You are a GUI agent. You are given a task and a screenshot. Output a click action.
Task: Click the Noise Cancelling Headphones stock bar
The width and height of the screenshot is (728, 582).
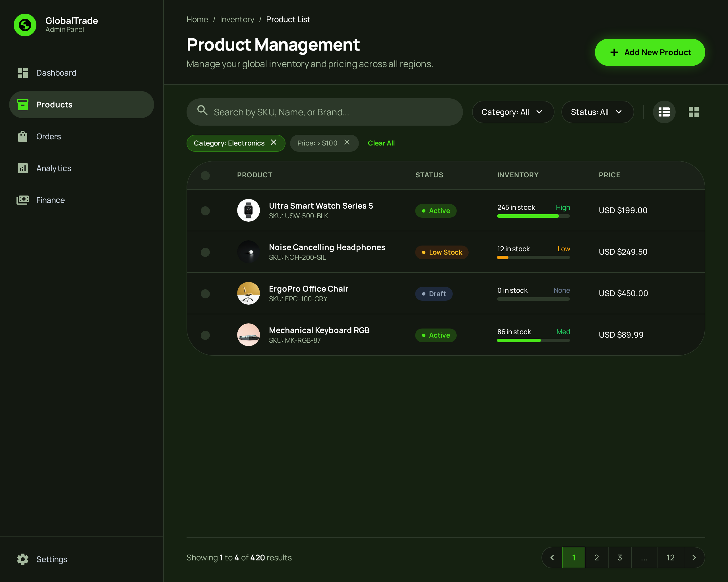[533, 258]
